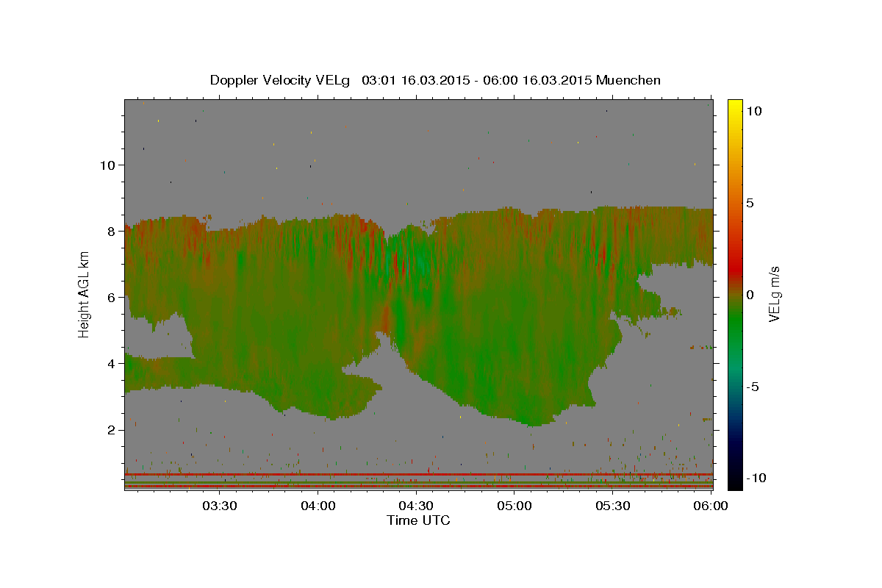Click the 03:30 time tick label

click(x=219, y=506)
